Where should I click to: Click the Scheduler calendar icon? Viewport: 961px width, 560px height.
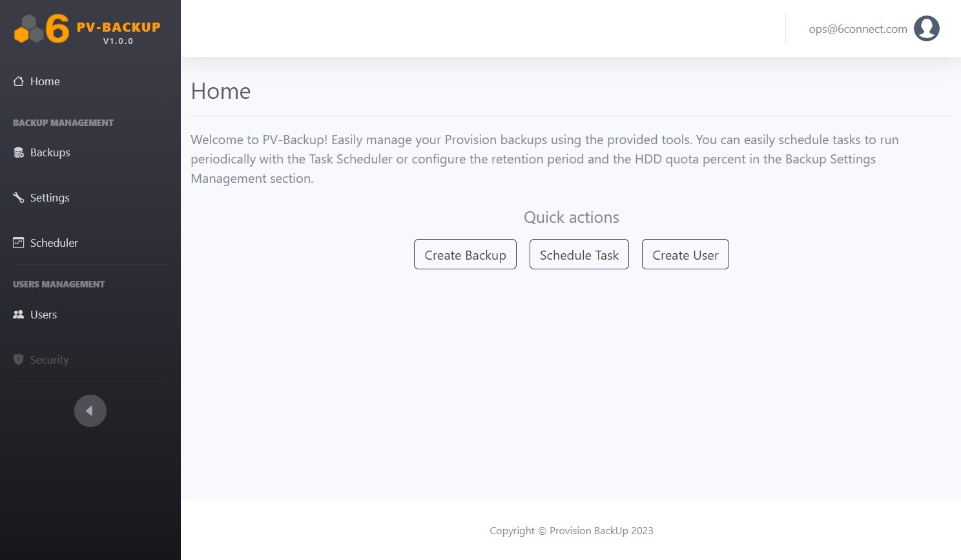pos(18,243)
